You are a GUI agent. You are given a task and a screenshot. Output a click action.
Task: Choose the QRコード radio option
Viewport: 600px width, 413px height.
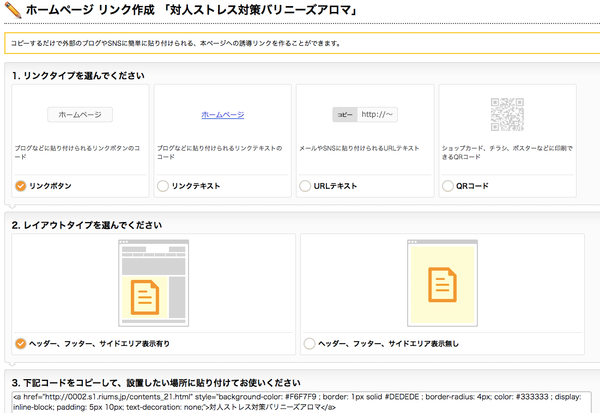coord(448,186)
